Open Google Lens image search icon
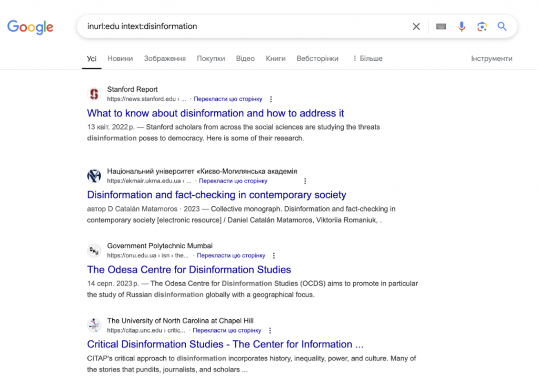The width and height of the screenshot is (539, 392). tap(482, 26)
